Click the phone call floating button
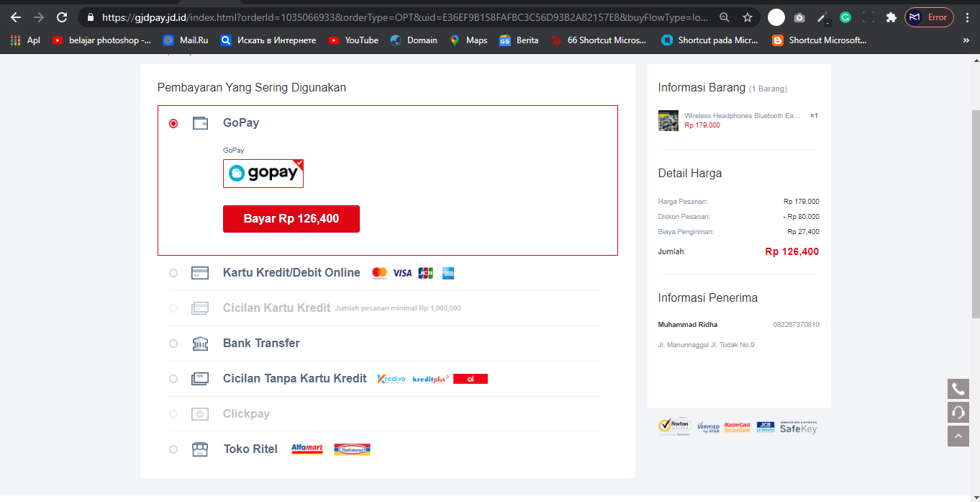The image size is (980, 502). coord(958,390)
